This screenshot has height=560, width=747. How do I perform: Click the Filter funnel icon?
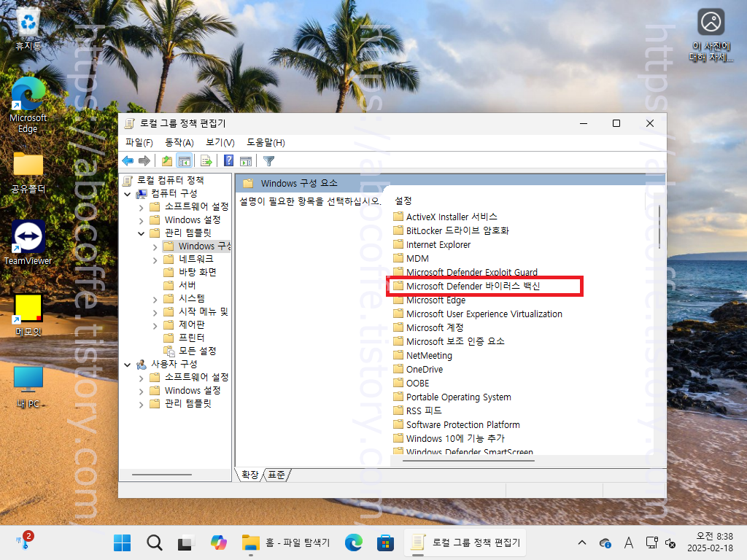(268, 161)
